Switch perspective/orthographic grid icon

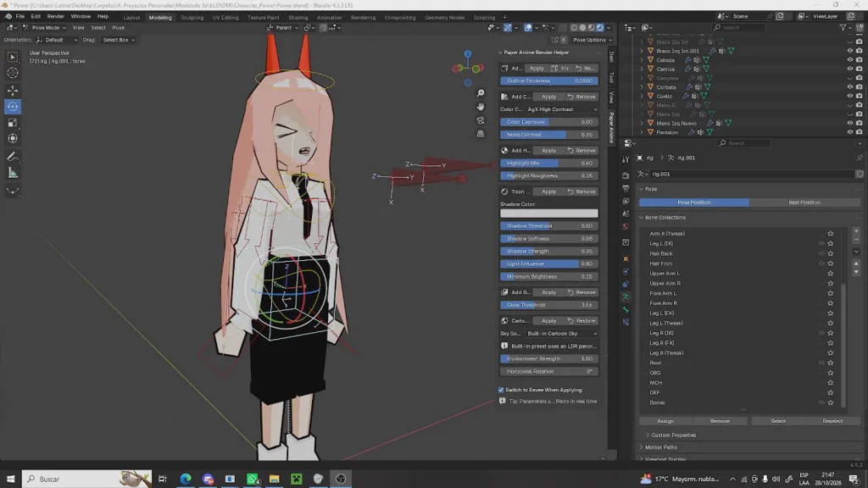[x=481, y=134]
